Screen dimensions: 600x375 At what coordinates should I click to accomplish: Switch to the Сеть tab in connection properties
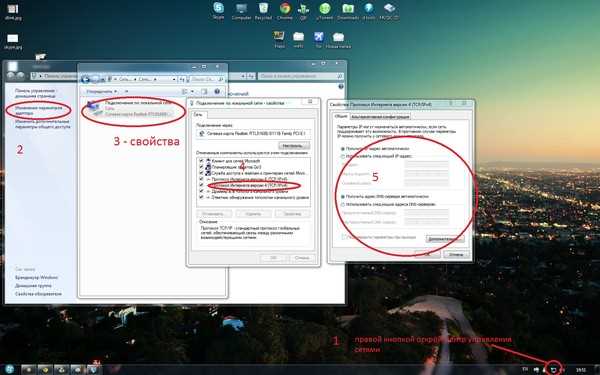point(197,114)
